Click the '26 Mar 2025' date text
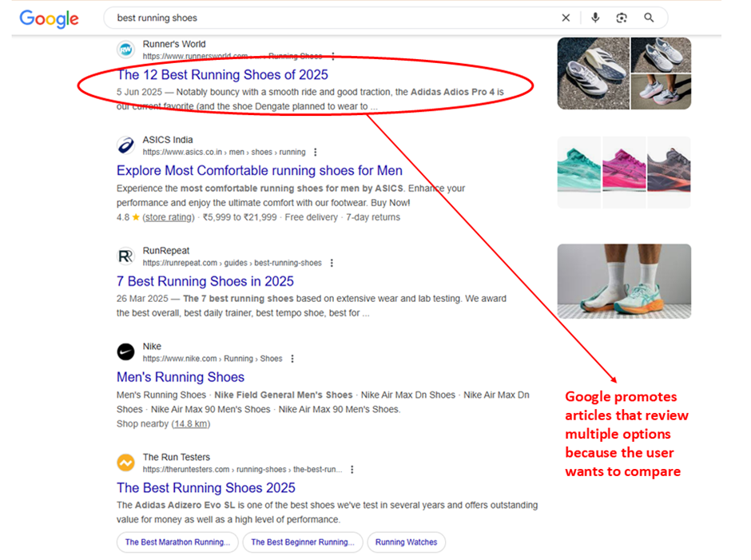The image size is (751, 560). click(142, 299)
